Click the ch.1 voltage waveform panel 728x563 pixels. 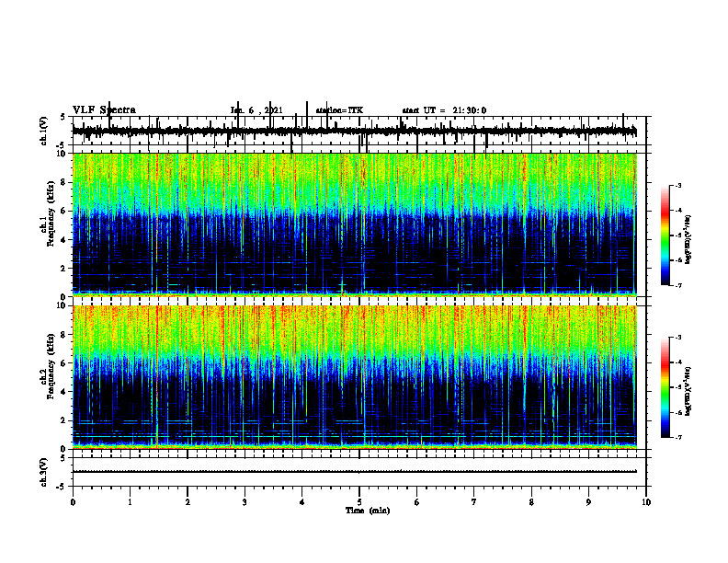click(x=358, y=131)
